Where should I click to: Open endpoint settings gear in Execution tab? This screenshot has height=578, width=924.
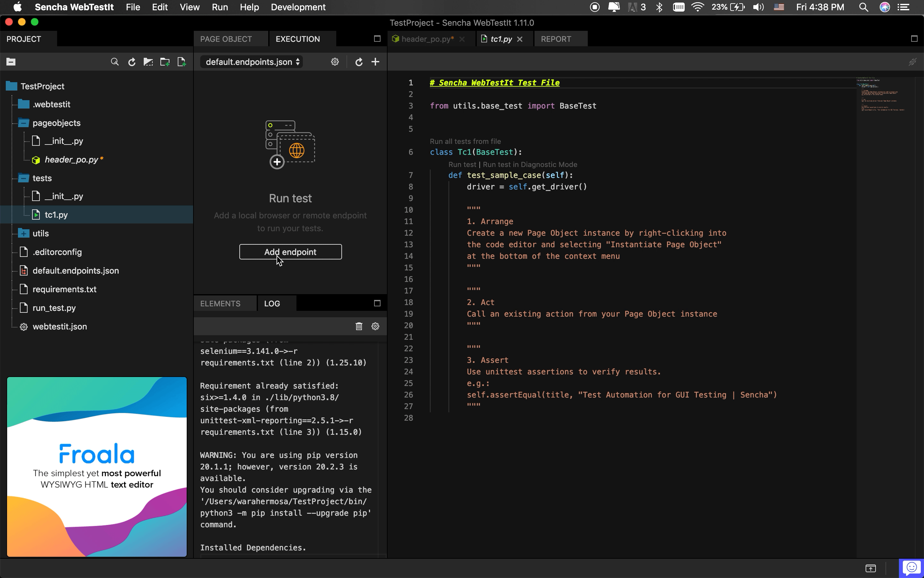click(335, 62)
